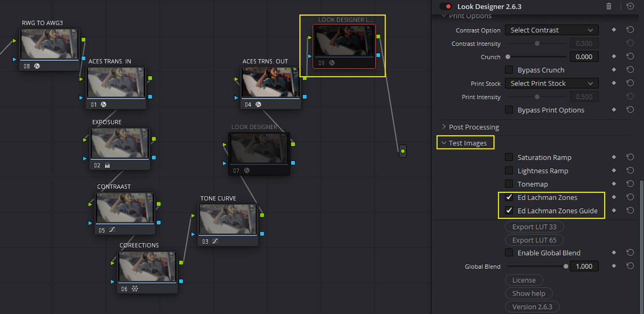This screenshot has height=314, width=644.
Task: Add keyframe for Crunch parameter
Action: pos(614,57)
